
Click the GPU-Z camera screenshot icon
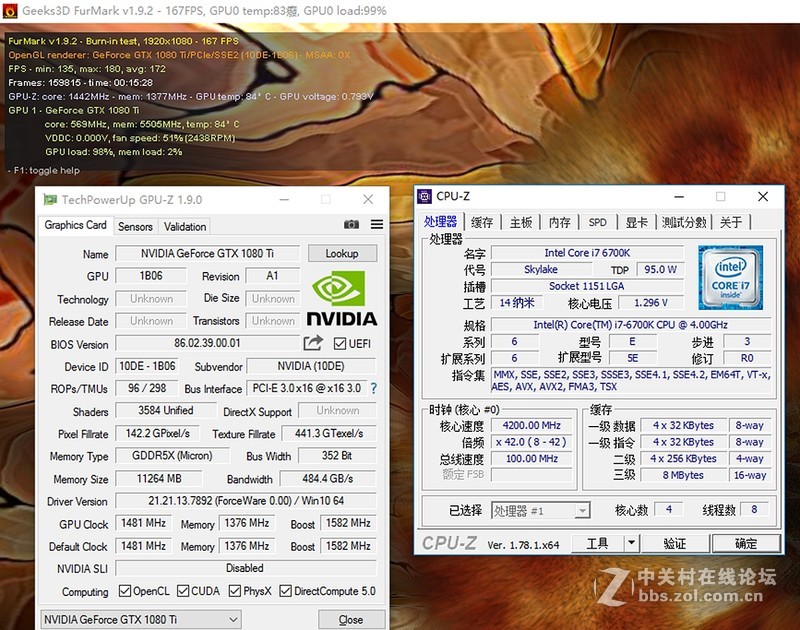pyautogui.click(x=351, y=225)
